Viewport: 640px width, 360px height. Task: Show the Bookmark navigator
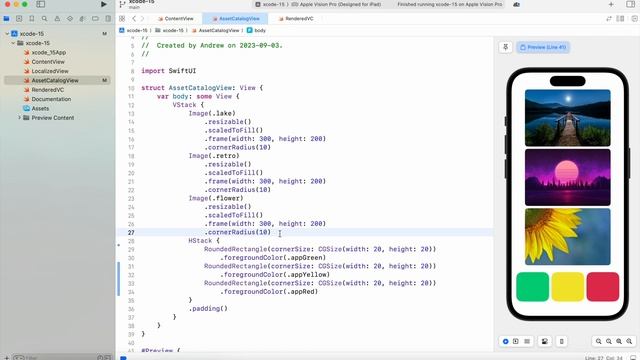coord(32,19)
